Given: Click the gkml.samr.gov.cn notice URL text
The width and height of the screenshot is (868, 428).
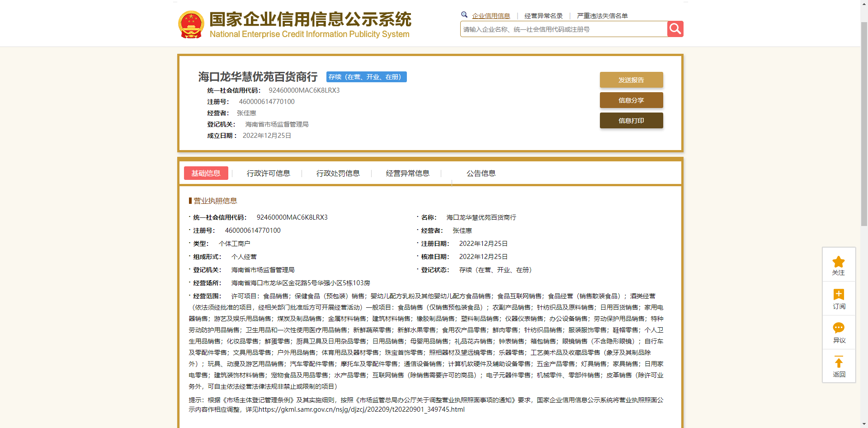Looking at the screenshot, I should [x=361, y=409].
